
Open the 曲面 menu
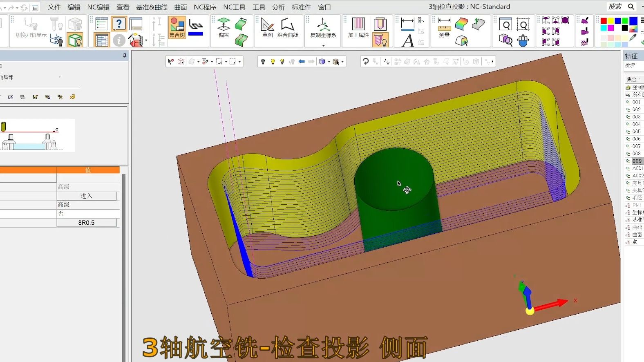click(180, 7)
